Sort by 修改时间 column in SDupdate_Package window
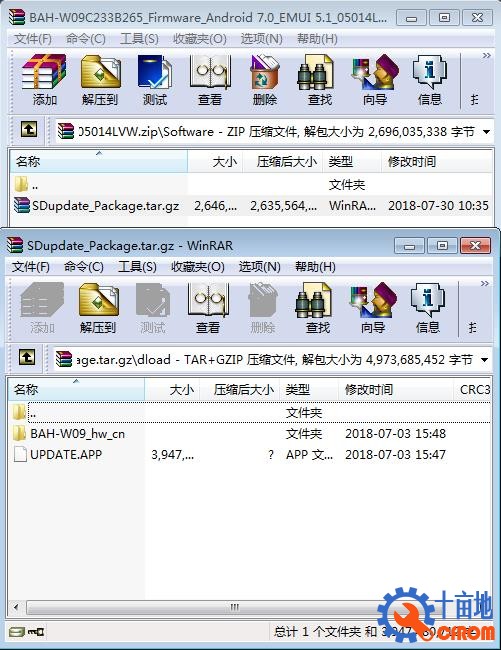 397,389
